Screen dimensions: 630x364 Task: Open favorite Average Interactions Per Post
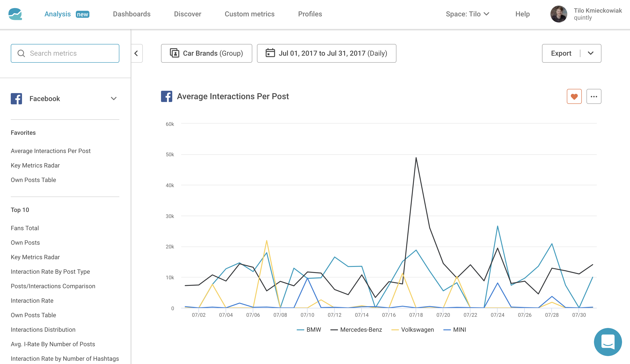click(x=51, y=151)
